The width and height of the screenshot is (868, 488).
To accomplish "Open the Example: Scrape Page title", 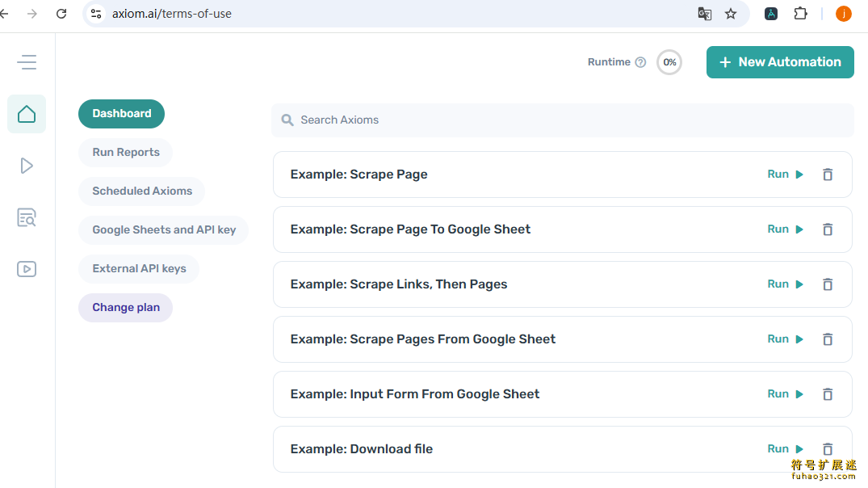I will tap(359, 175).
